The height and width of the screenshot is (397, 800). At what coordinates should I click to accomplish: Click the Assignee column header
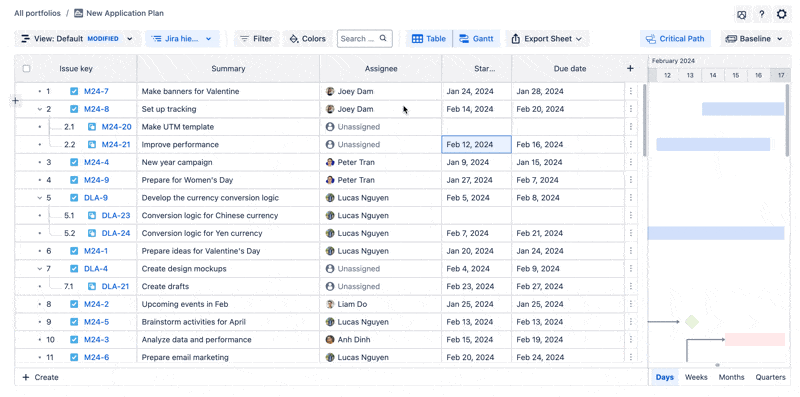point(381,68)
